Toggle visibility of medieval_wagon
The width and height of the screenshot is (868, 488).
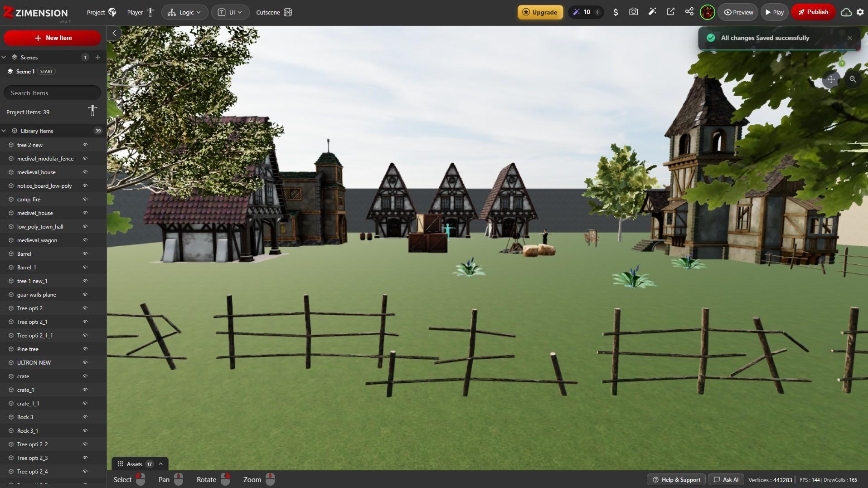85,240
